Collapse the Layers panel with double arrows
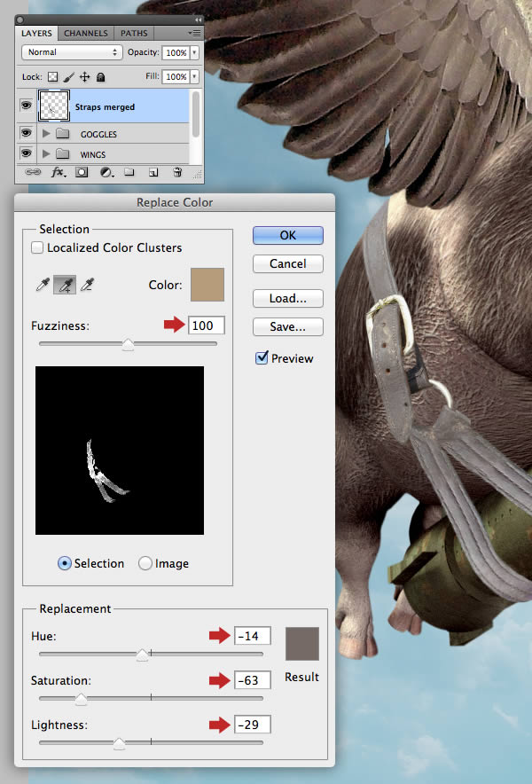532x784 pixels. [198, 20]
